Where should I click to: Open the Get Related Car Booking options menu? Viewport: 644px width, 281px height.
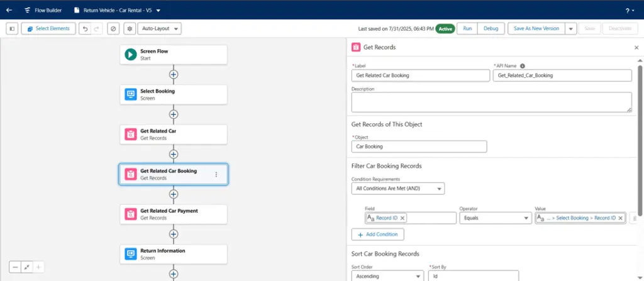point(216,175)
